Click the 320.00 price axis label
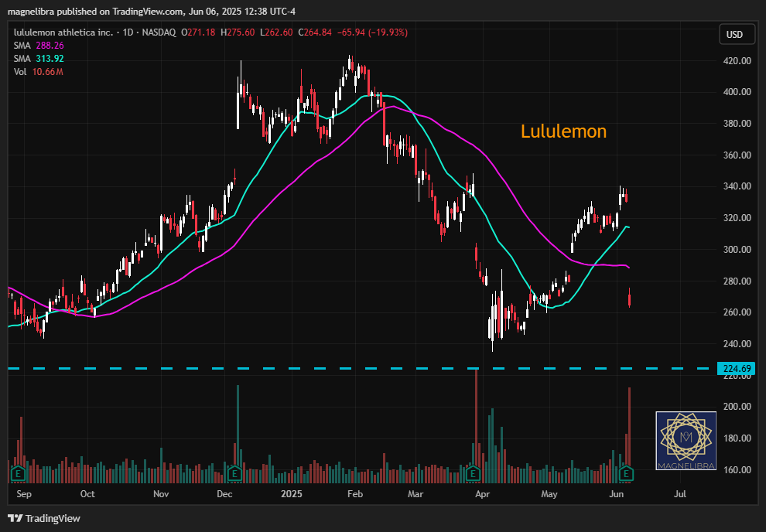This screenshot has height=532, width=766. (737, 218)
